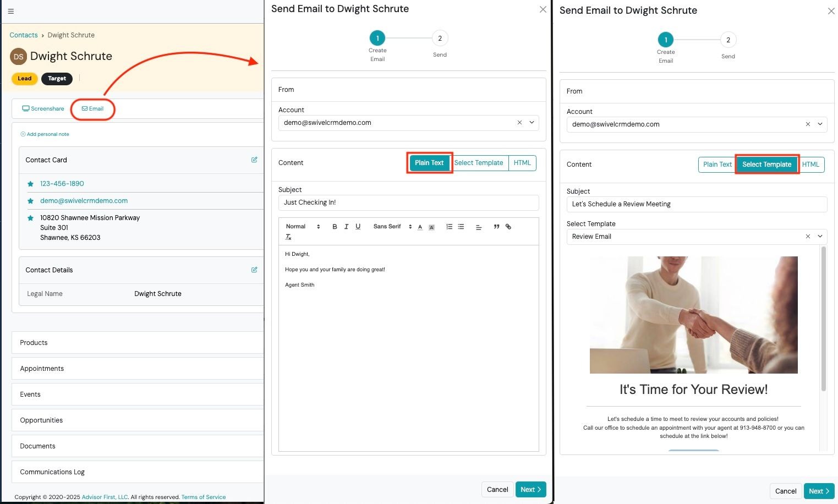Insert a bulleted list
The image size is (838, 504).
(x=461, y=227)
